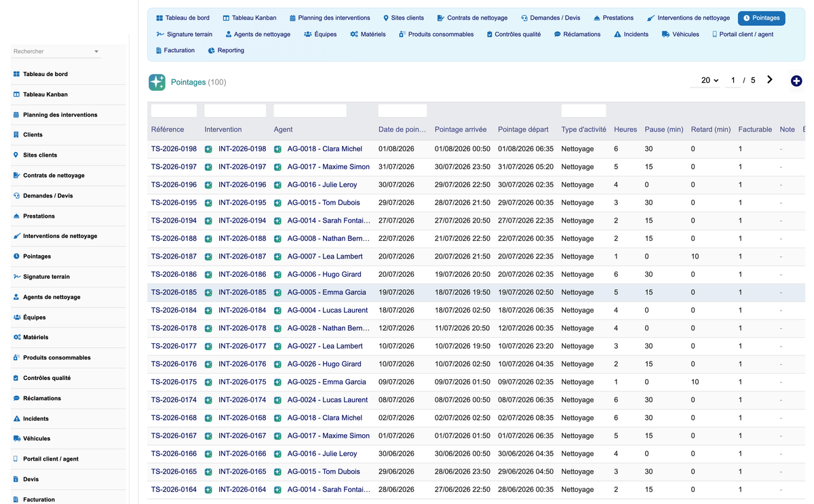Image resolution: width=814 pixels, height=504 pixels.
Task: Open Devis in the sidebar
Action: [x=31, y=480]
